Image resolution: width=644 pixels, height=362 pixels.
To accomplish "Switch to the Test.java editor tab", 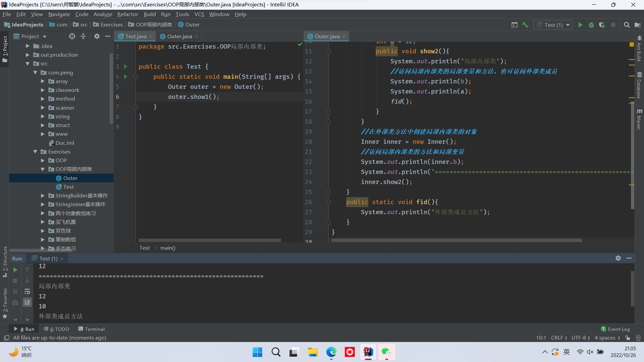I will [x=136, y=36].
